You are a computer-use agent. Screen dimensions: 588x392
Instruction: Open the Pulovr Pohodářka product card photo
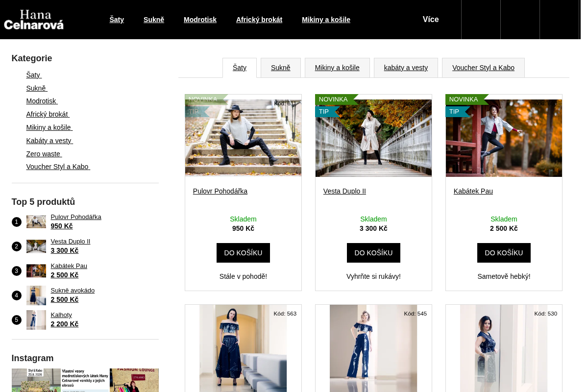tap(243, 138)
